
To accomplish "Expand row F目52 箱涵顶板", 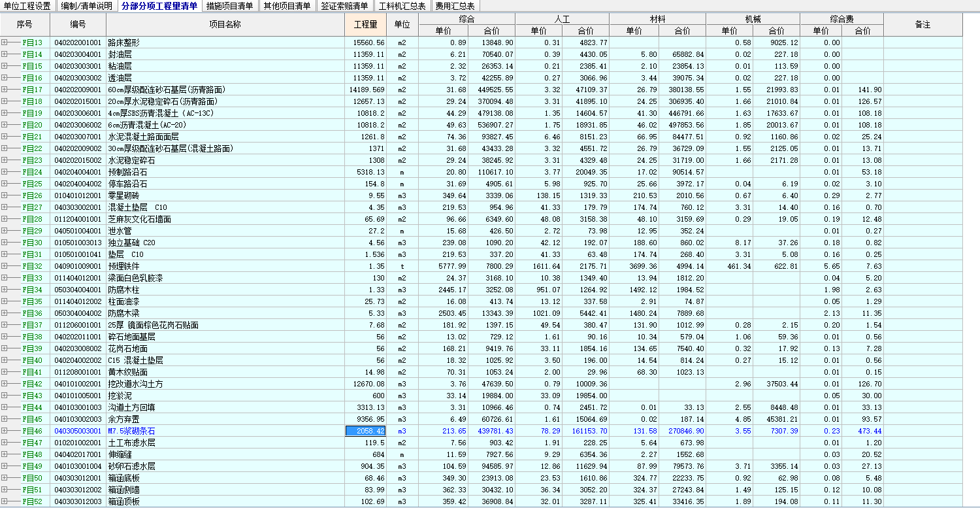I will tap(4, 501).
